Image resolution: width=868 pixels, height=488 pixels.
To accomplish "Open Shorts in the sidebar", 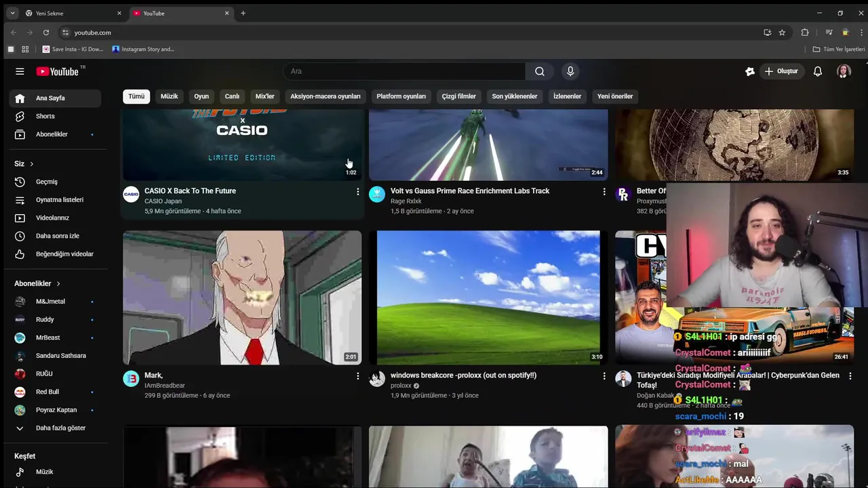I will coord(56,116).
